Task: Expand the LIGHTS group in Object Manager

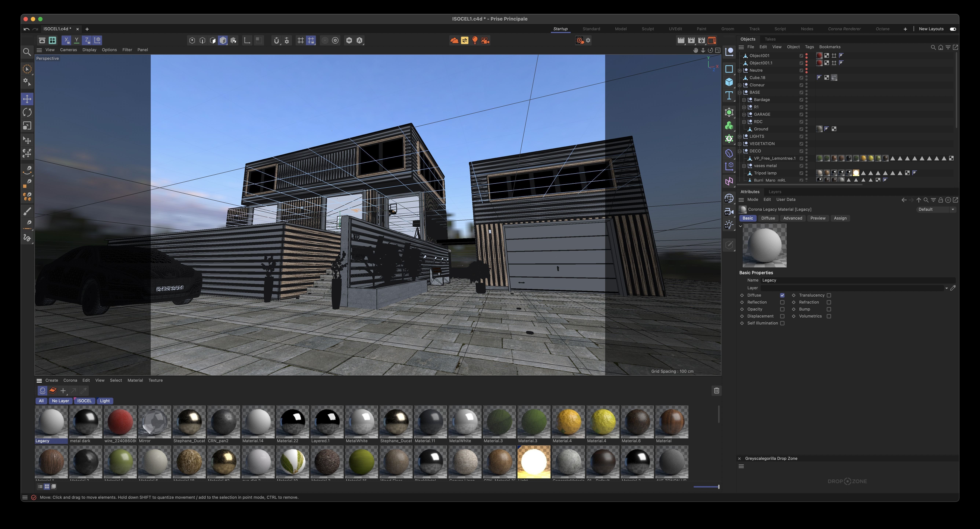Action: point(740,136)
